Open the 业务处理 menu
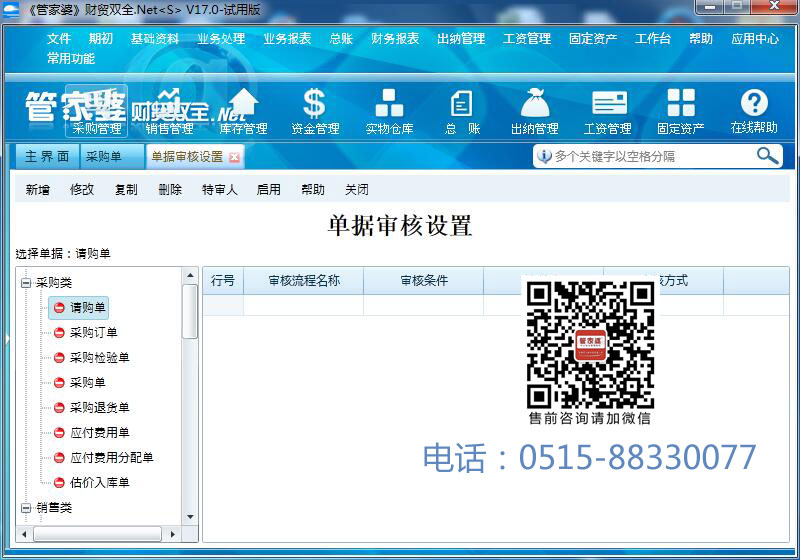Image resolution: width=800 pixels, height=560 pixels. tap(221, 39)
